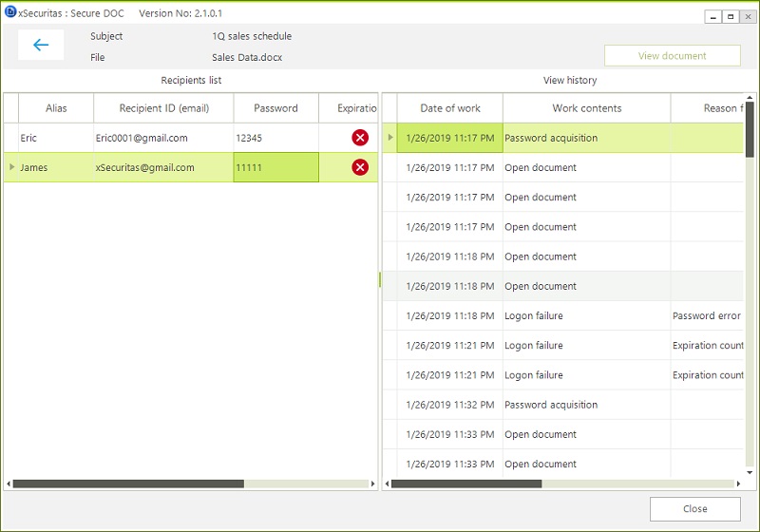The height and width of the screenshot is (532, 760).
Task: Click the red X icon in Eric's row
Action: pos(360,138)
